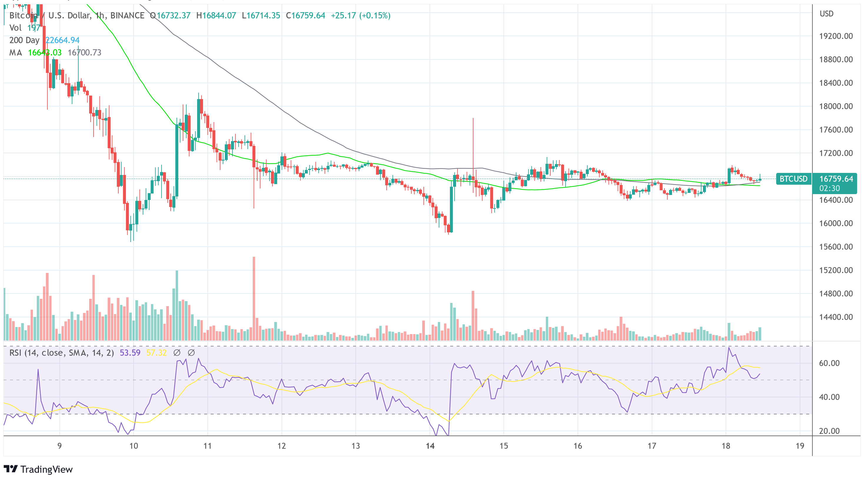
Task: Click date 10 on the time axis
Action: point(134,446)
